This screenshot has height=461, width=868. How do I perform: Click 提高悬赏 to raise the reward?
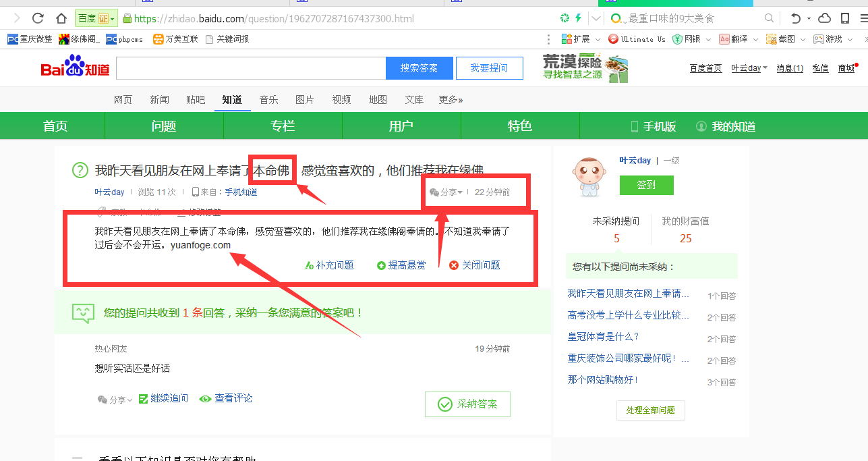coord(401,265)
